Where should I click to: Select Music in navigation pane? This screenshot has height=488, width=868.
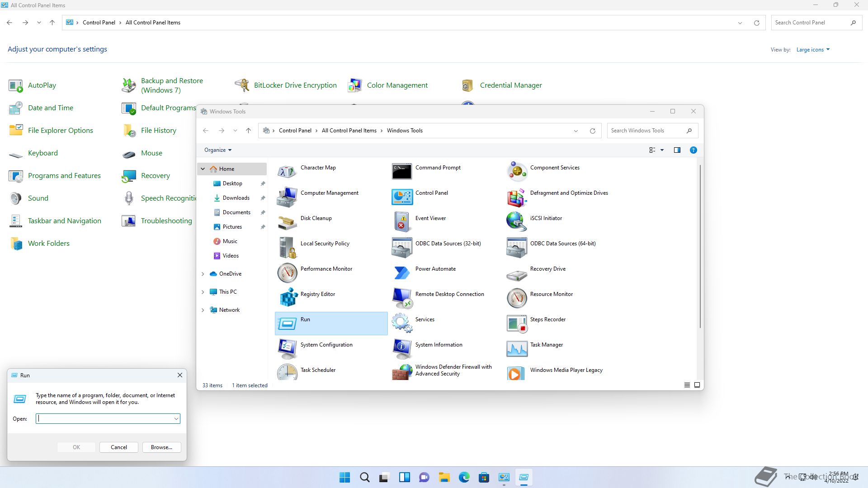[x=230, y=241]
